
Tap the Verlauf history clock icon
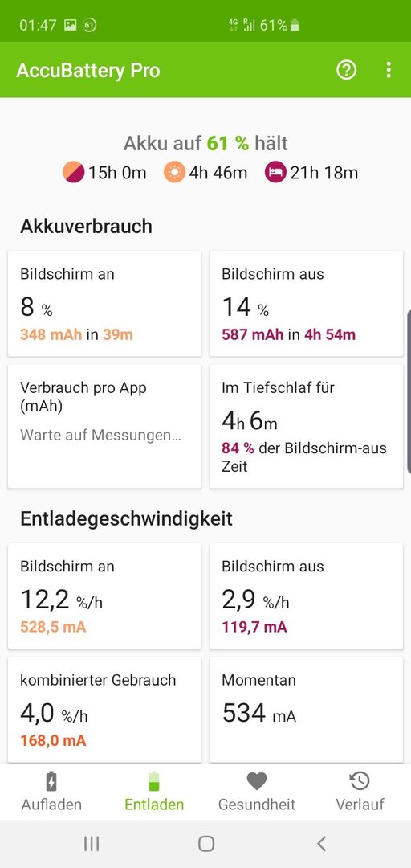coord(360,781)
